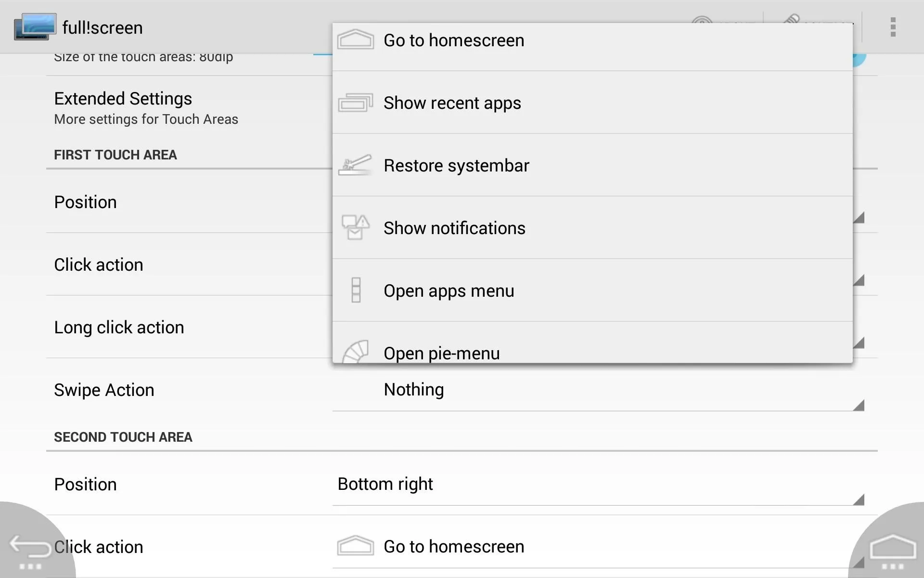This screenshot has height=578, width=924.
Task: Click first area Position label
Action: coord(85,202)
